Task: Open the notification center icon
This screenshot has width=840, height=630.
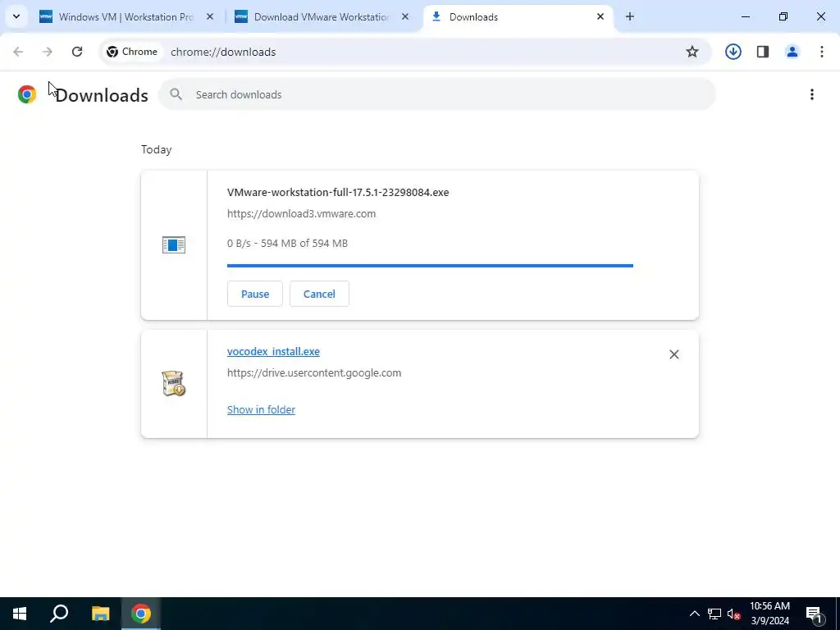Action: (x=815, y=614)
